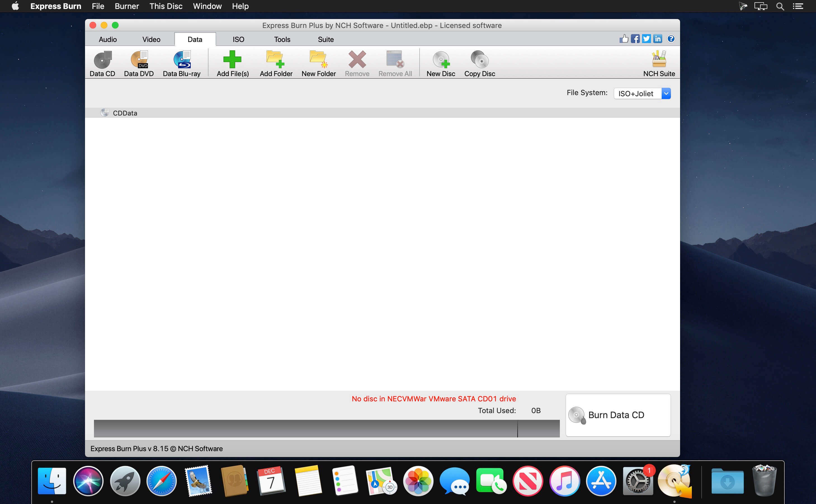Open the NCH Suite toolbox

(659, 64)
